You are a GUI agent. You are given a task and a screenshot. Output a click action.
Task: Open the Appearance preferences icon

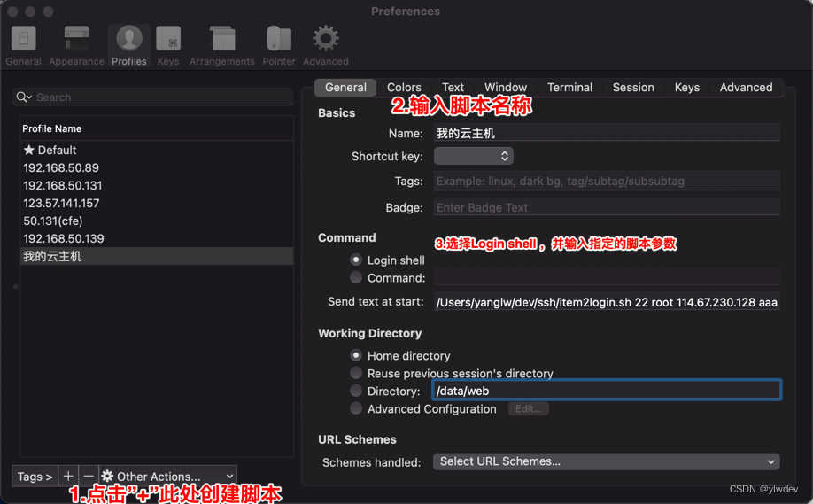[x=77, y=45]
